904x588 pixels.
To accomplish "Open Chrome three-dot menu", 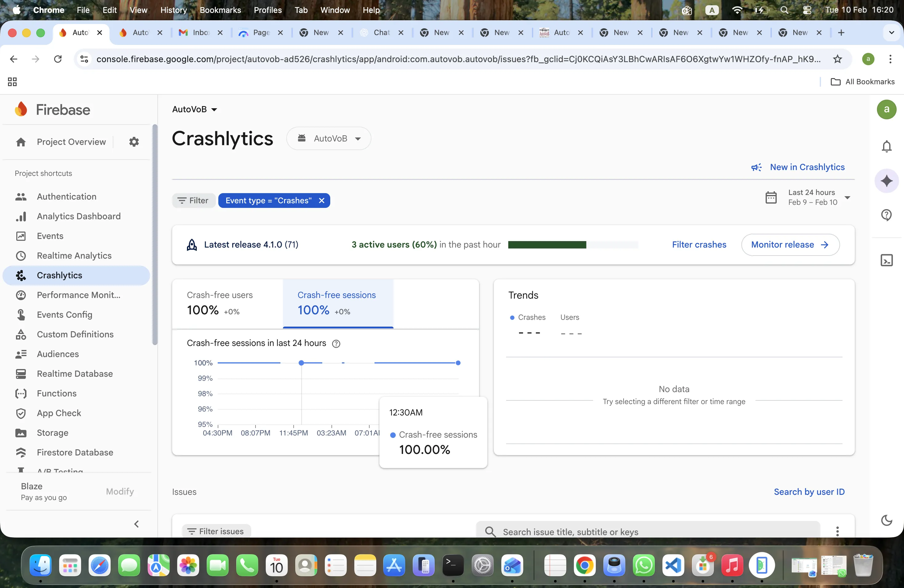I will click(890, 59).
